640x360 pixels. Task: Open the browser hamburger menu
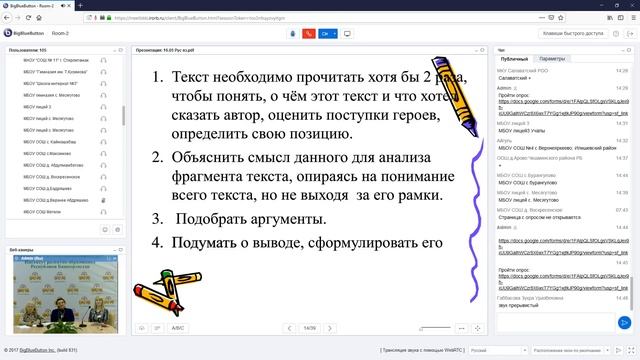coord(633,18)
